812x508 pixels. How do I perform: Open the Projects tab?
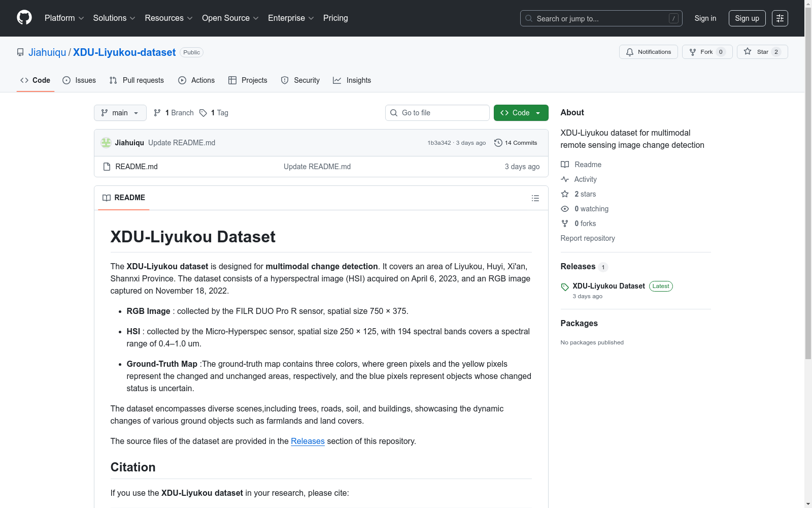[248, 80]
